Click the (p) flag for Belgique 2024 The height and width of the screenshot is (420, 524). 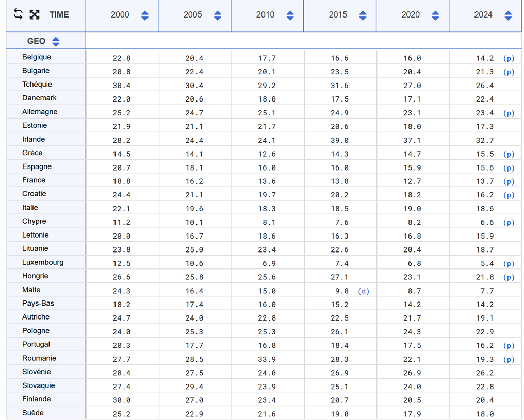pyautogui.click(x=509, y=59)
